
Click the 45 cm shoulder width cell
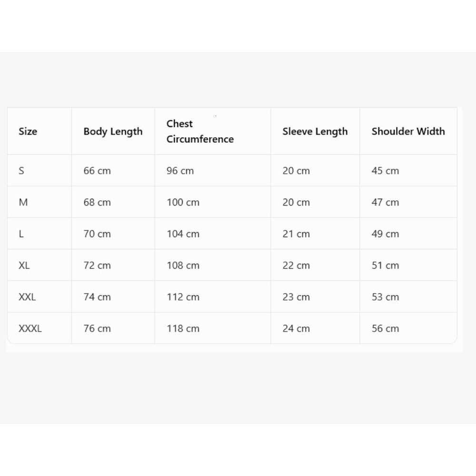[385, 170]
